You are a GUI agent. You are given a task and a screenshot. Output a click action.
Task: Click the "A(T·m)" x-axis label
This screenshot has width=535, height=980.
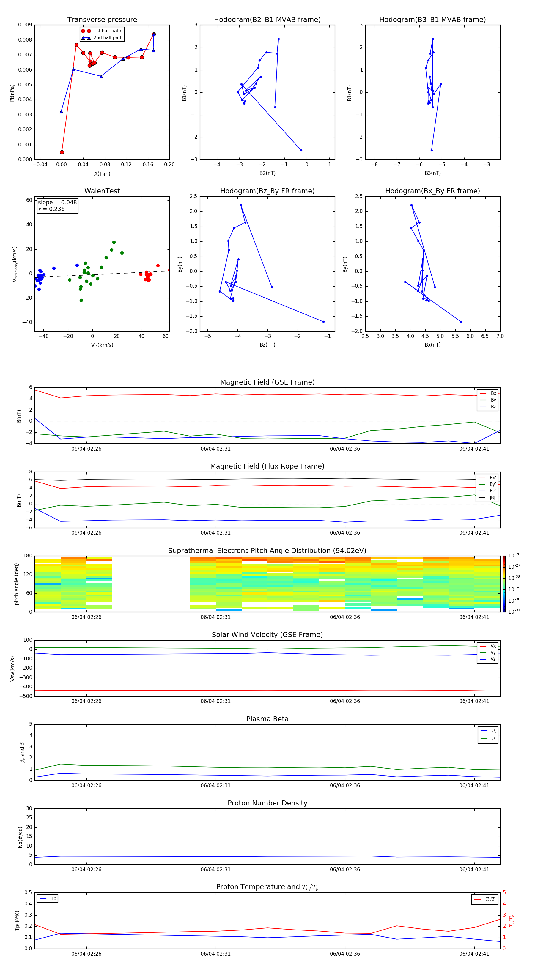tap(102, 173)
